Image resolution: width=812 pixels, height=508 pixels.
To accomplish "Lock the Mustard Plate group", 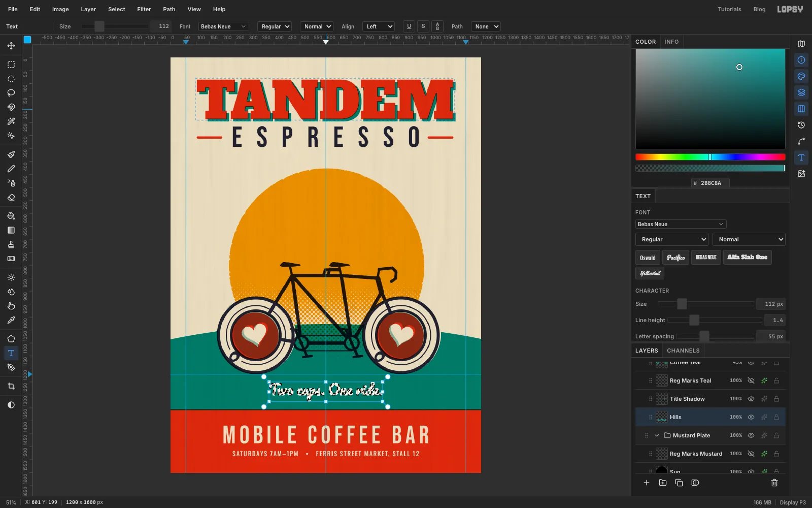I will [776, 435].
